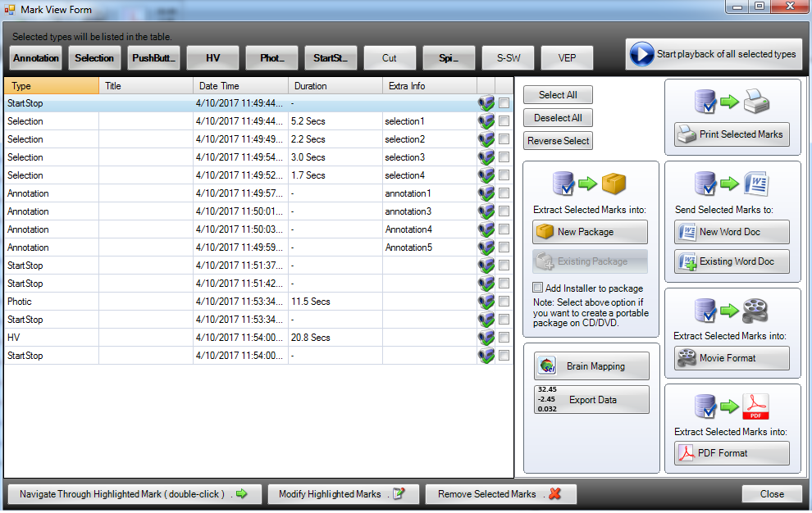Send marks to New Word Doc
Viewport: 812px width, 513px height.
point(732,232)
